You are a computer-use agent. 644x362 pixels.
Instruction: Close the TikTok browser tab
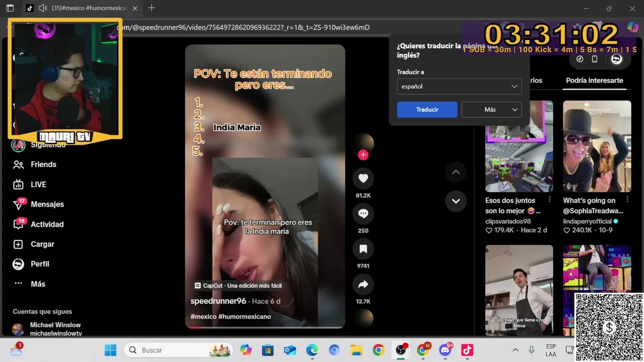[135, 8]
